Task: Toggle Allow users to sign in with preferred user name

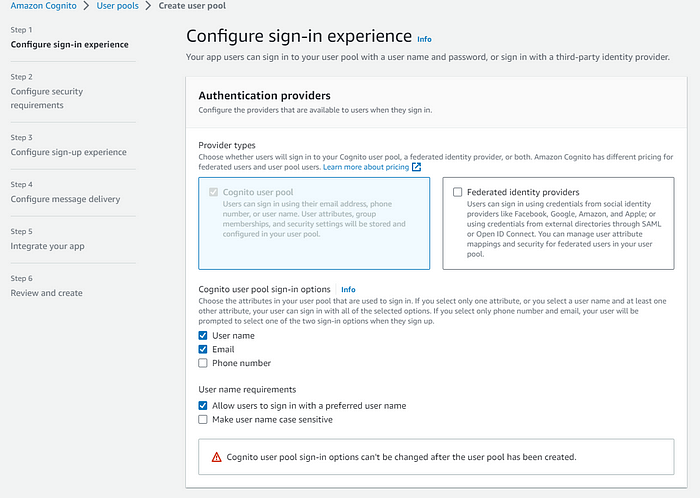Action: click(203, 405)
